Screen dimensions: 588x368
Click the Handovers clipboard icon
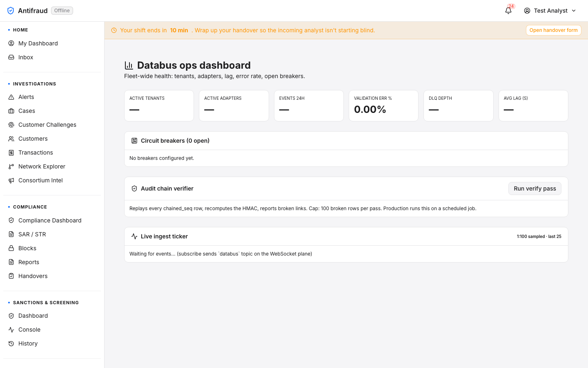point(11,276)
